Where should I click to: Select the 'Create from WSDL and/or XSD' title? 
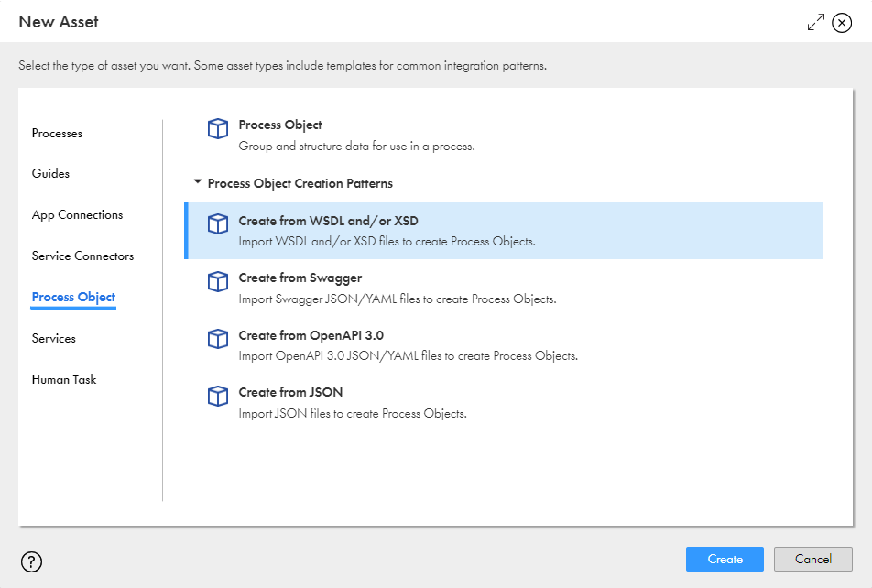tap(328, 221)
